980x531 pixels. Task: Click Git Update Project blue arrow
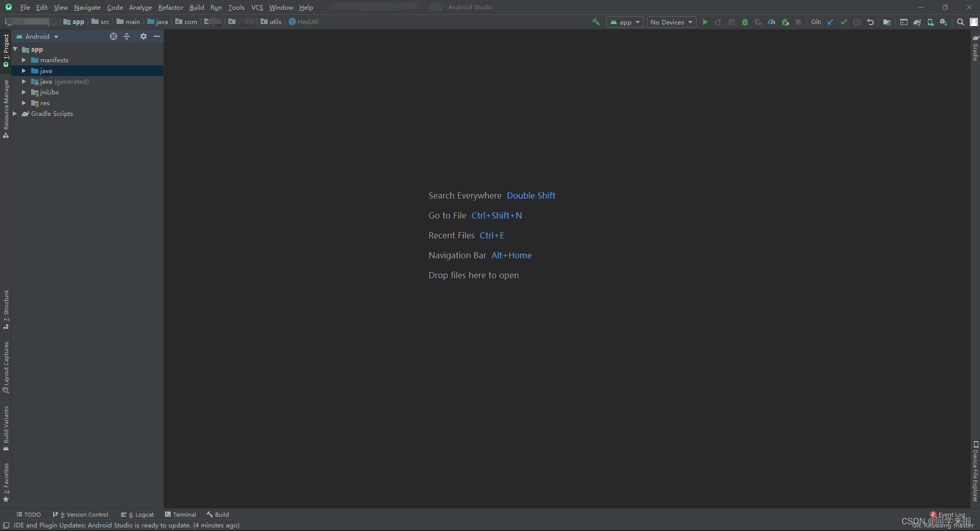click(x=830, y=22)
